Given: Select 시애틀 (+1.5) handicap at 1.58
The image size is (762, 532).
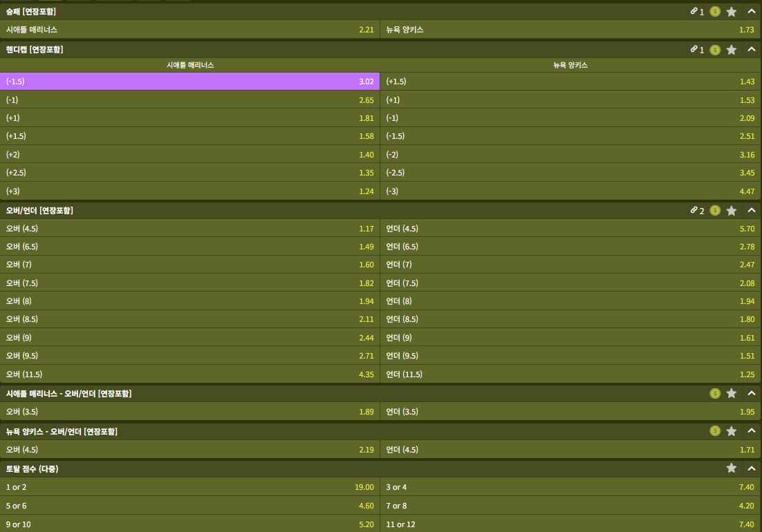Looking at the screenshot, I should pyautogui.click(x=189, y=136).
